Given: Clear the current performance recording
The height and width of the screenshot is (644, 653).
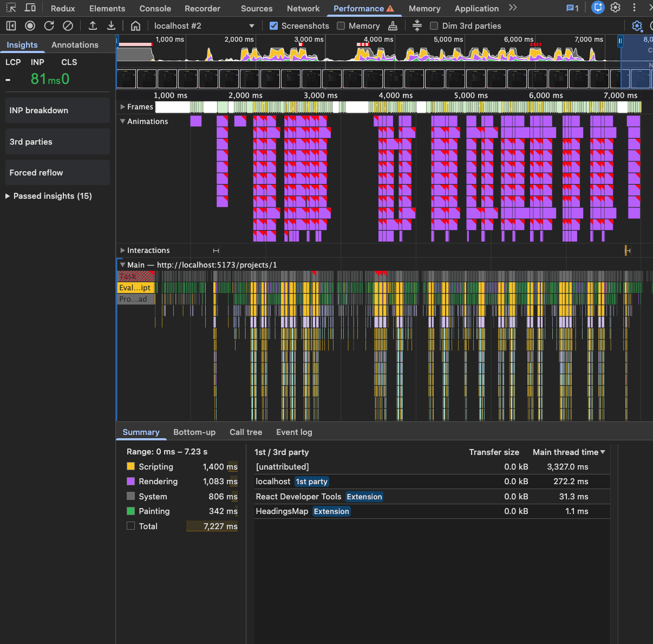Looking at the screenshot, I should point(68,25).
